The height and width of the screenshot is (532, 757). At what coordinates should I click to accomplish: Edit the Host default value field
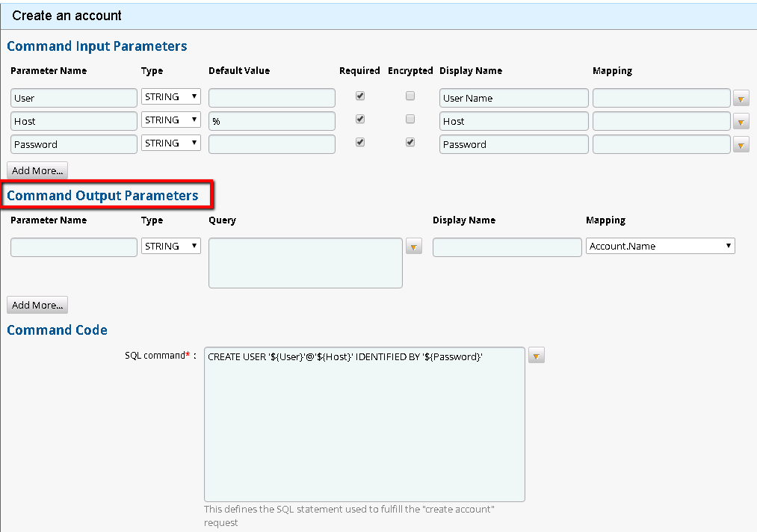(x=271, y=120)
